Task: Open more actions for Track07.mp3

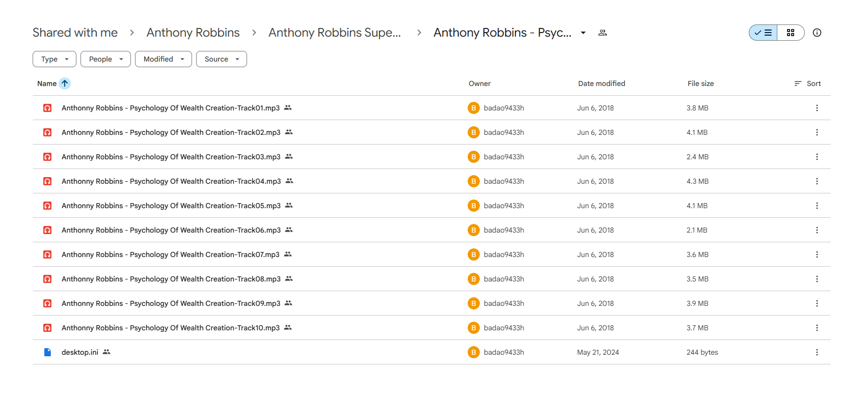Action: point(817,254)
